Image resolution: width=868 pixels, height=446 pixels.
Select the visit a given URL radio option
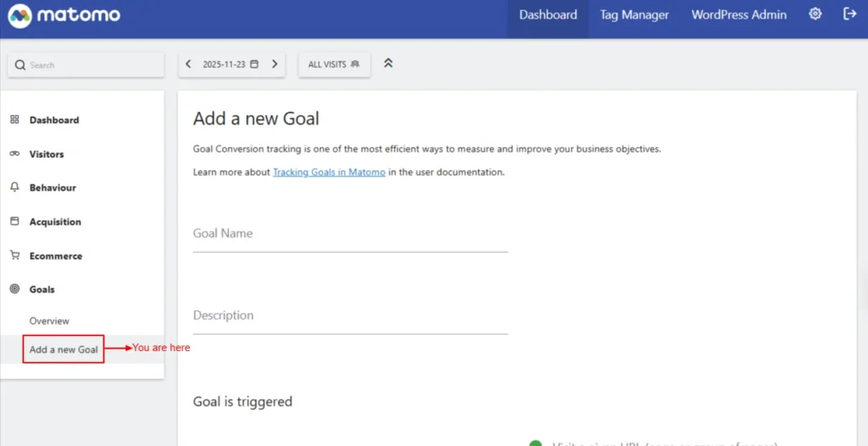click(535, 443)
